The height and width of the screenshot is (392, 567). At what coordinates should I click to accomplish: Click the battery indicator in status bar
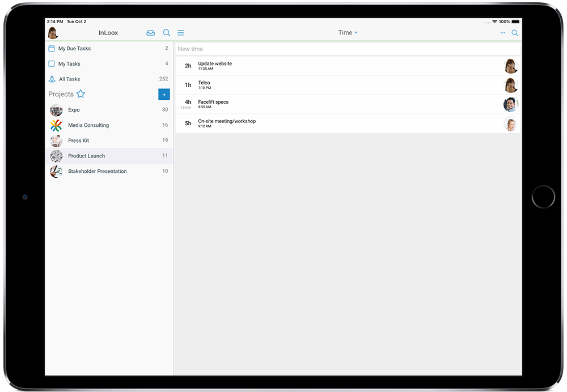(x=515, y=22)
